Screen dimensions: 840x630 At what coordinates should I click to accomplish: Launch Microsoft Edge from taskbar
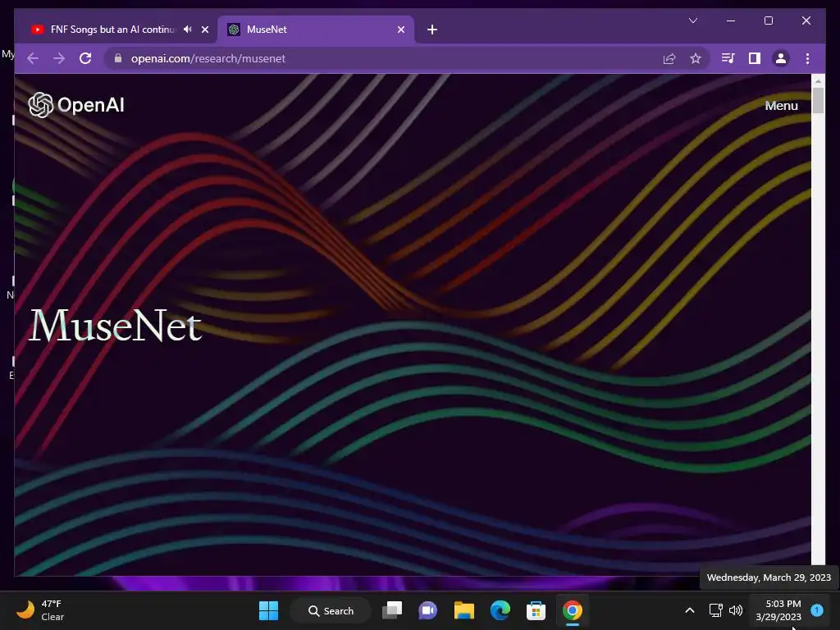click(x=500, y=610)
